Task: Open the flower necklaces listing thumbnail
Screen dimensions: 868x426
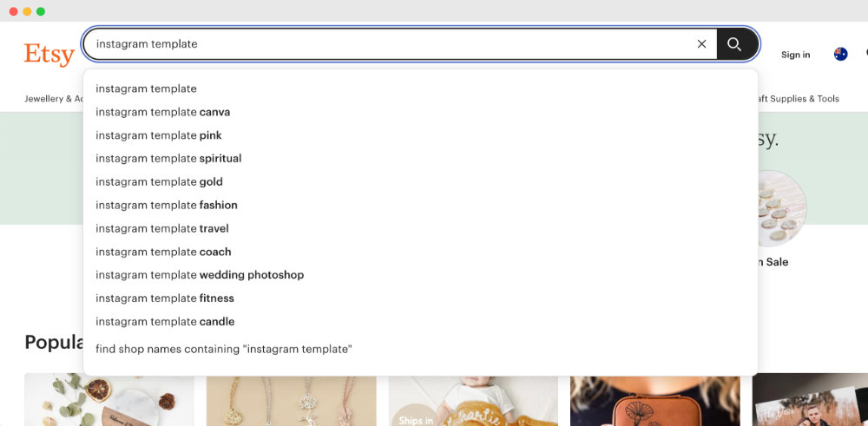Action: [x=291, y=401]
